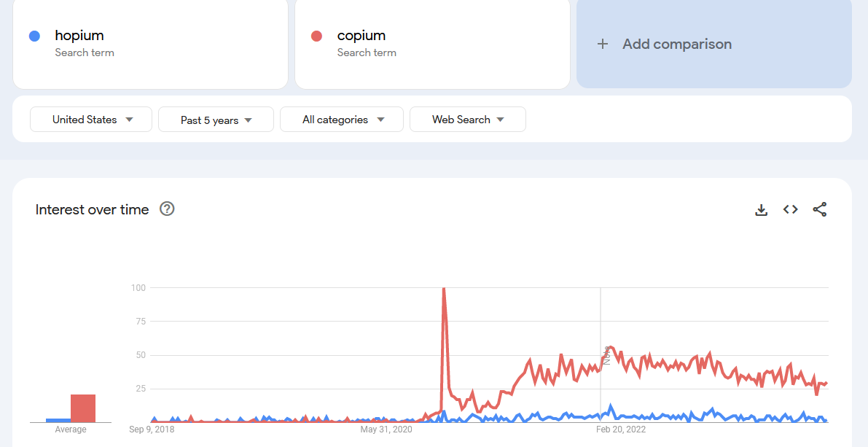This screenshot has height=447, width=868.
Task: Select the copium peak at 100
Action: 443,289
